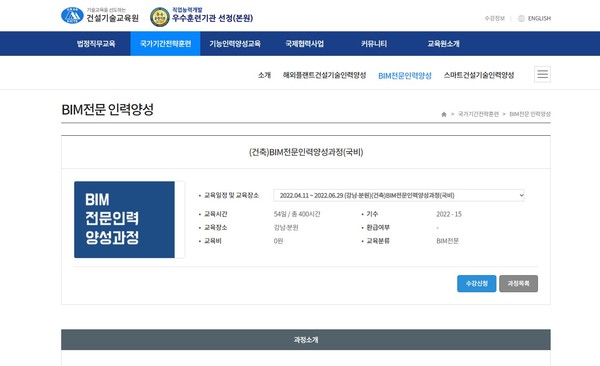Click the 환급여부 label
The height and width of the screenshot is (366, 600).
pos(378,227)
